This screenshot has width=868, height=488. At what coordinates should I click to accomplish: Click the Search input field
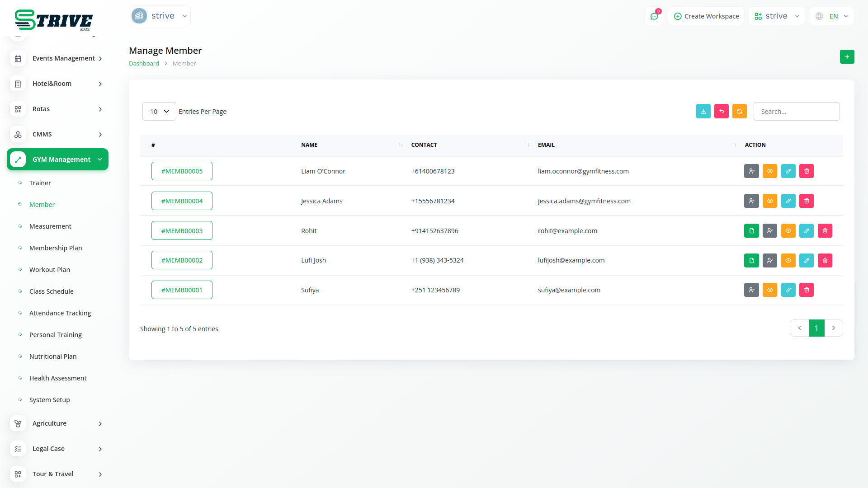[796, 112]
